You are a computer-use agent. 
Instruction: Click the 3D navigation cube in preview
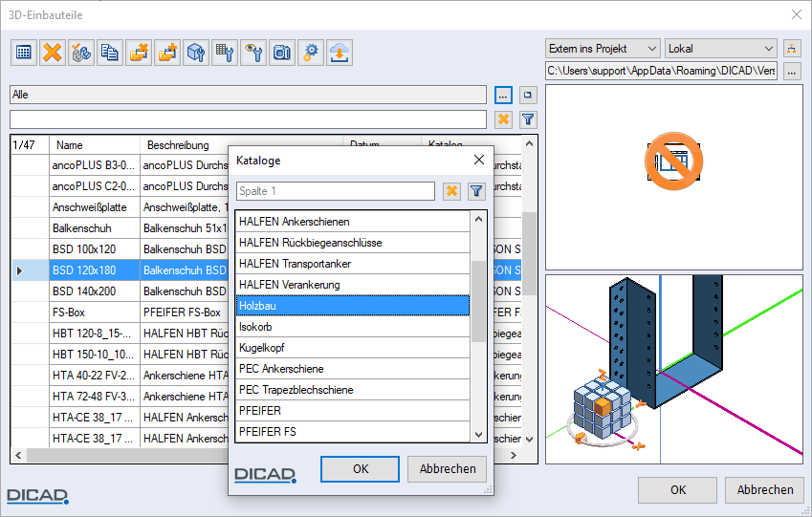pos(603,410)
